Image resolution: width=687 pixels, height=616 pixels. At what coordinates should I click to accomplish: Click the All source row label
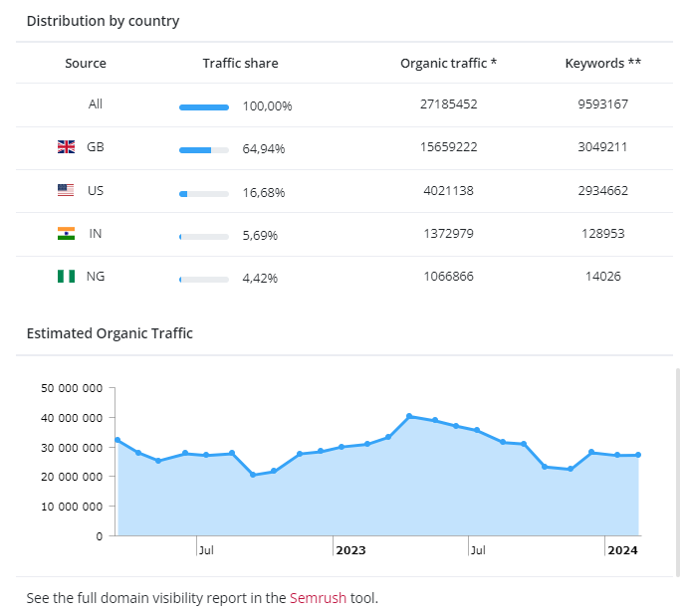pyautogui.click(x=96, y=104)
